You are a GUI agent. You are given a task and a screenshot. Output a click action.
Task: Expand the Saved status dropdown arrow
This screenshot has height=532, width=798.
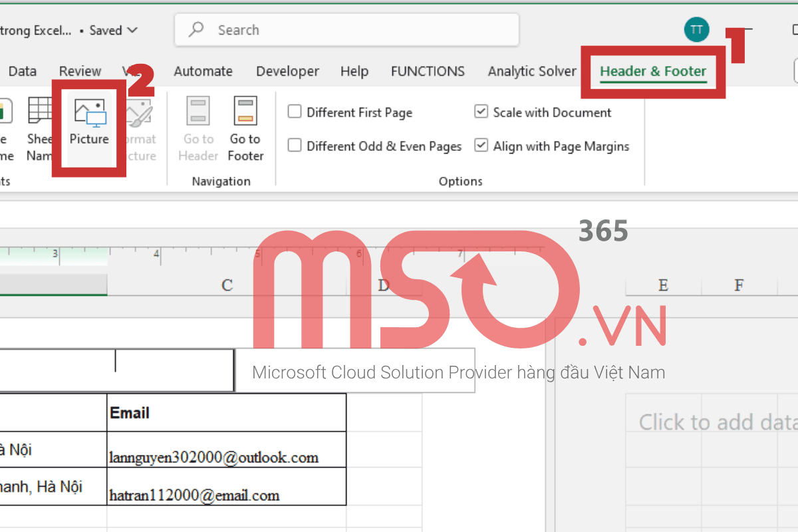click(x=132, y=31)
